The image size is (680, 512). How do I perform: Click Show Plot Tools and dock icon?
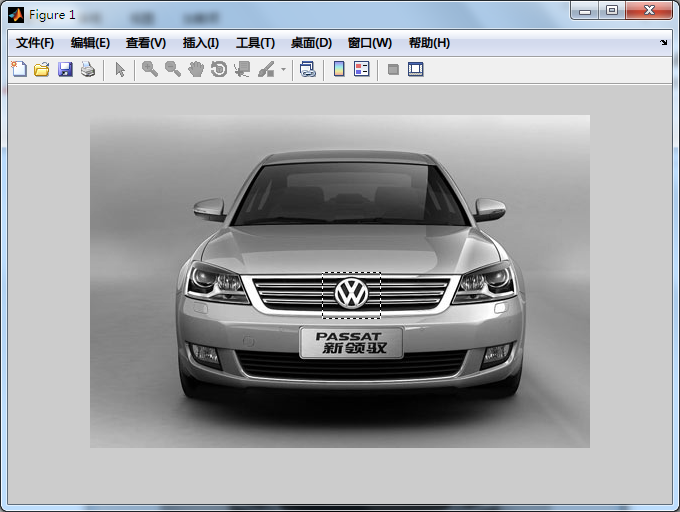(x=415, y=69)
